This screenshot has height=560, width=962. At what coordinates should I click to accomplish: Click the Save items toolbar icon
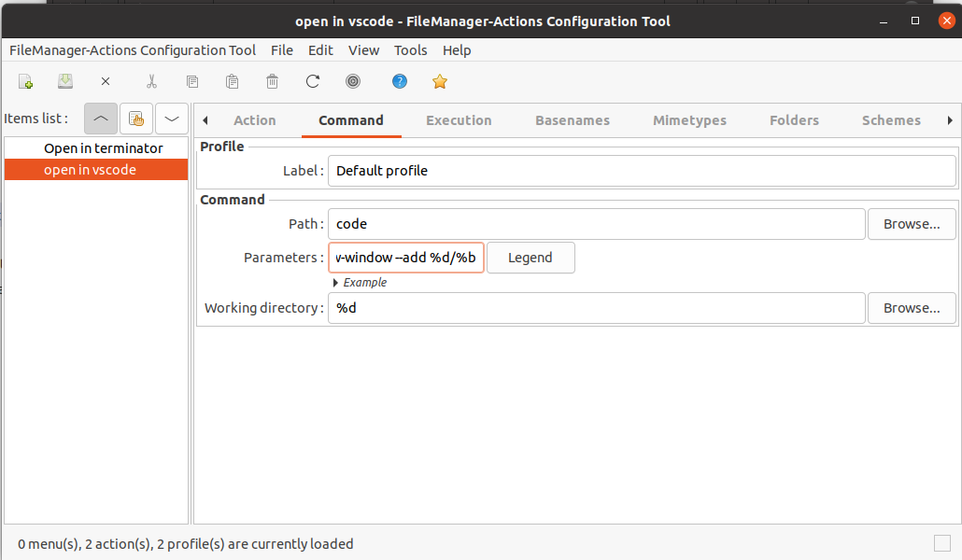[x=65, y=81]
